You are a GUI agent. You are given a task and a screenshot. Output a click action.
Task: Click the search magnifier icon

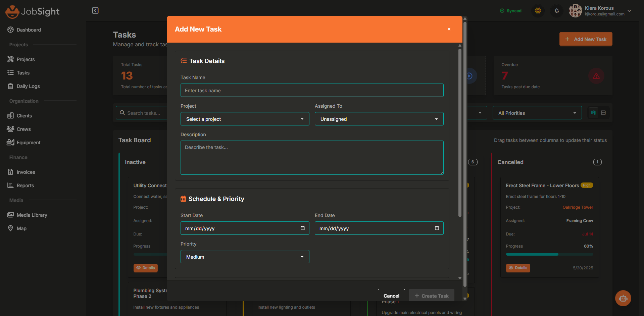122,113
